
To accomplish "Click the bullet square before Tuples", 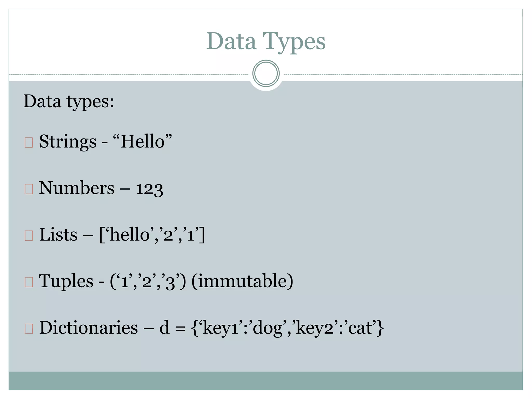I will tap(29, 282).
